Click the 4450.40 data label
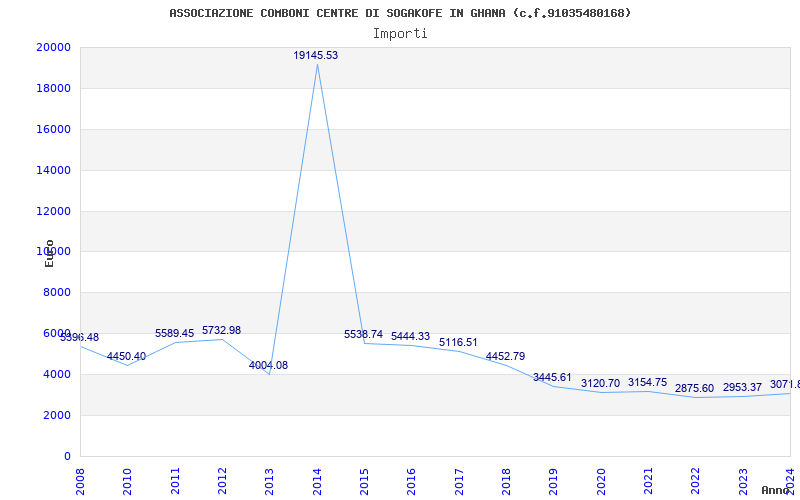Screen dimensions: 800x500 tap(126, 356)
